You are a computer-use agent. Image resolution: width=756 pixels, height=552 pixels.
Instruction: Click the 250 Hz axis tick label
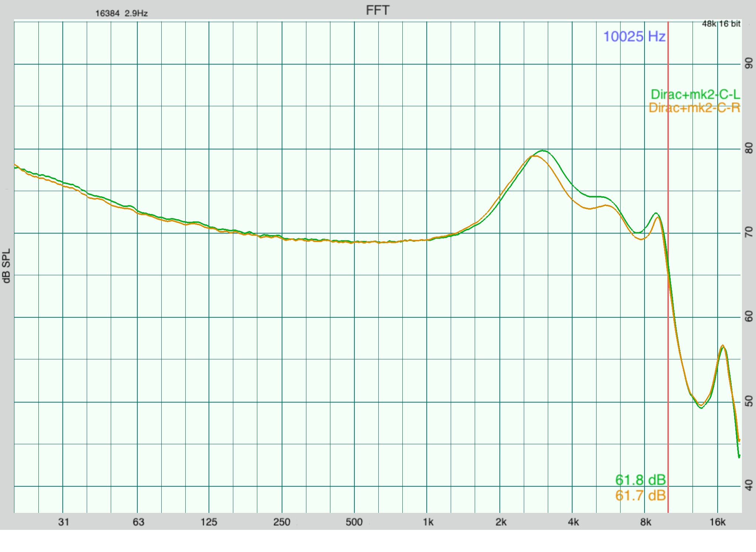click(x=282, y=522)
